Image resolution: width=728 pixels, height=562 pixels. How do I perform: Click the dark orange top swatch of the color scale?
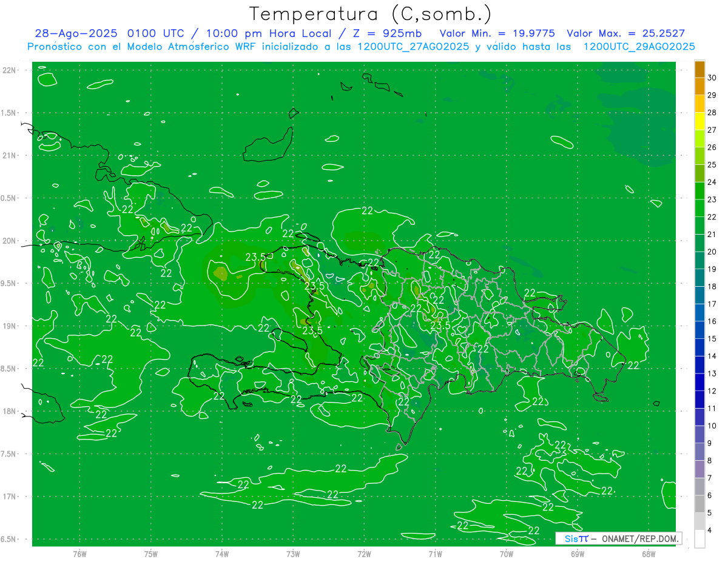pos(699,69)
